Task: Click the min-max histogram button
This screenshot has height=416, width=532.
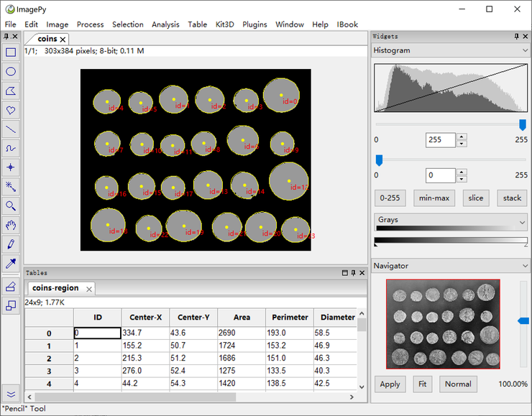Action: [434, 198]
